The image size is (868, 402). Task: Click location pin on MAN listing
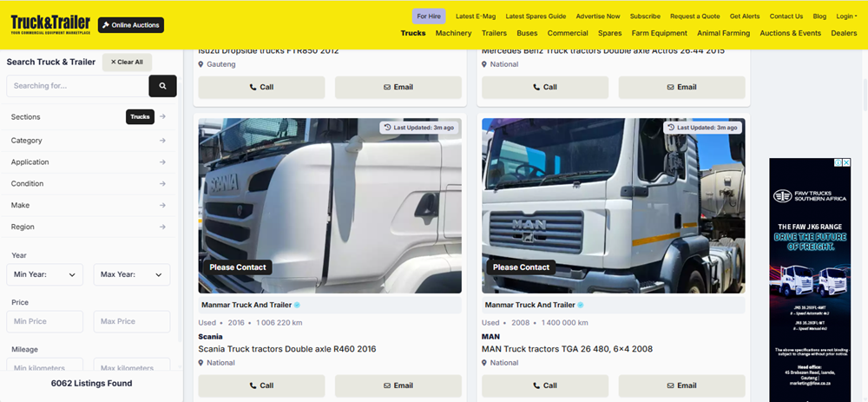[484, 363]
